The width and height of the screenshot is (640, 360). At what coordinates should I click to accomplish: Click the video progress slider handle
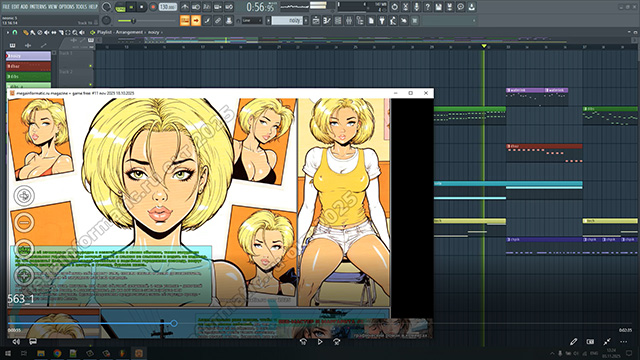pyautogui.click(x=174, y=323)
